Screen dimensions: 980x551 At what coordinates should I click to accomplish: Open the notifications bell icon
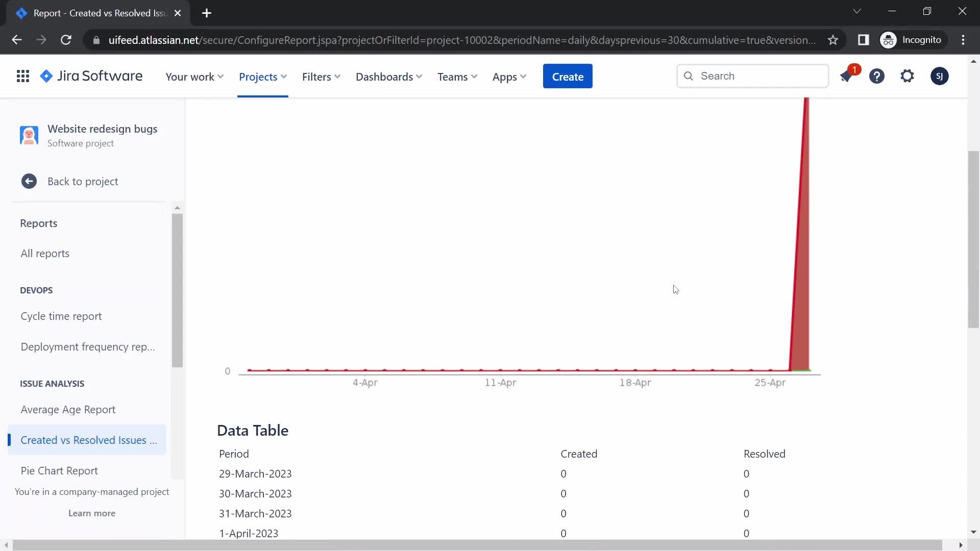point(846,77)
